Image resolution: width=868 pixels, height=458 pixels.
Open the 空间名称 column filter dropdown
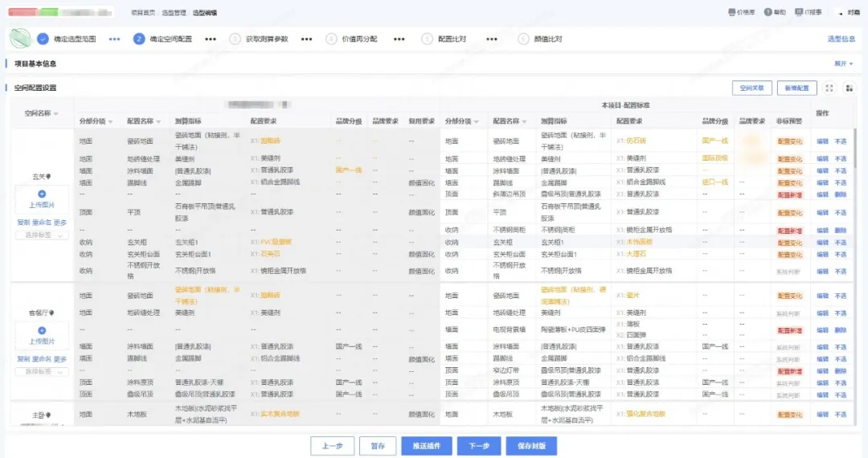point(56,114)
